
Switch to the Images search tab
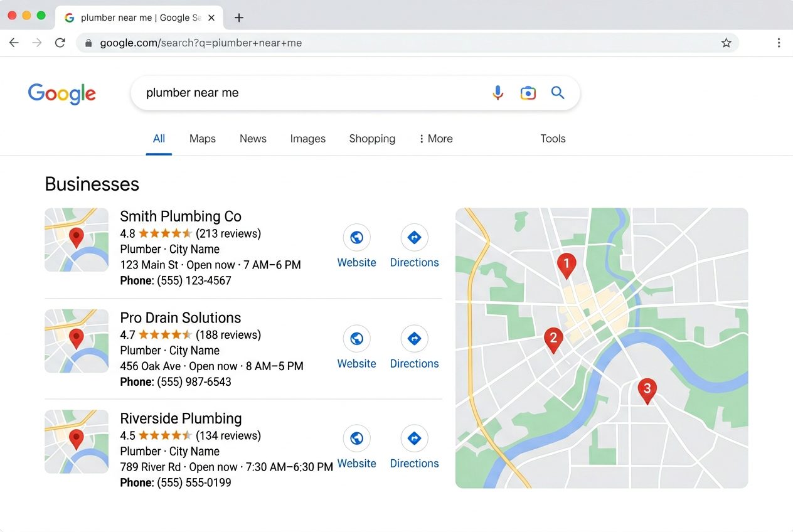[308, 139]
